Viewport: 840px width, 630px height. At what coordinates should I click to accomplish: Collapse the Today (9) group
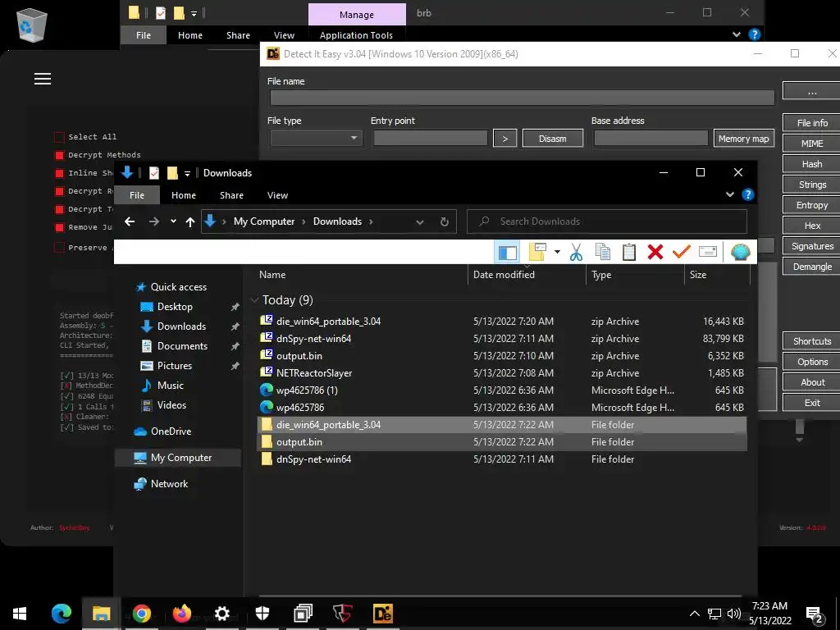coord(254,300)
